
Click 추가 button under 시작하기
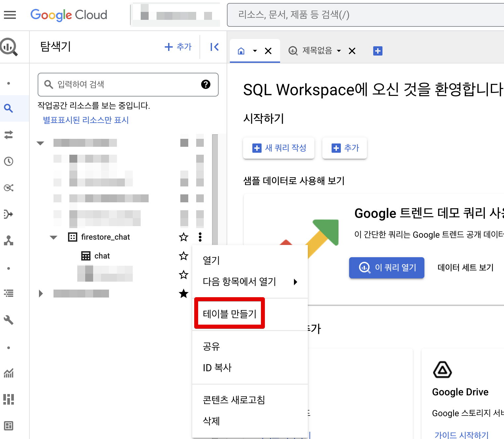pyautogui.click(x=344, y=148)
